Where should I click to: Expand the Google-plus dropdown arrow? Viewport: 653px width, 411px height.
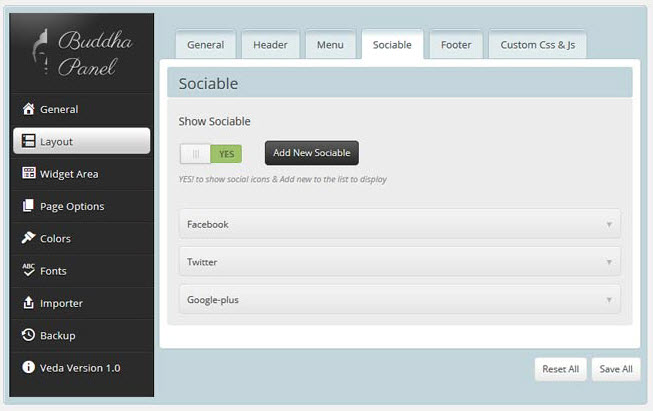[x=609, y=300]
